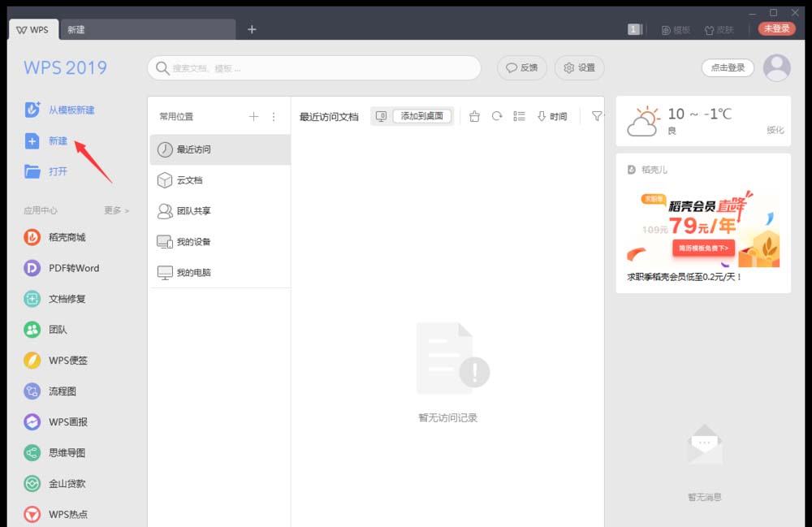The height and width of the screenshot is (527, 812).
Task: Open 设置 settings button
Action: pos(580,68)
